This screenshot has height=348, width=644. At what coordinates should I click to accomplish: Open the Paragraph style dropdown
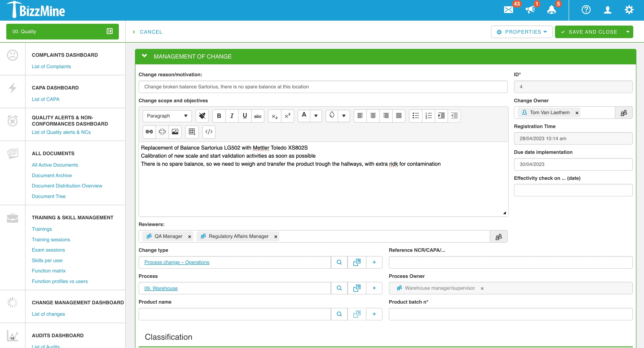pos(167,116)
